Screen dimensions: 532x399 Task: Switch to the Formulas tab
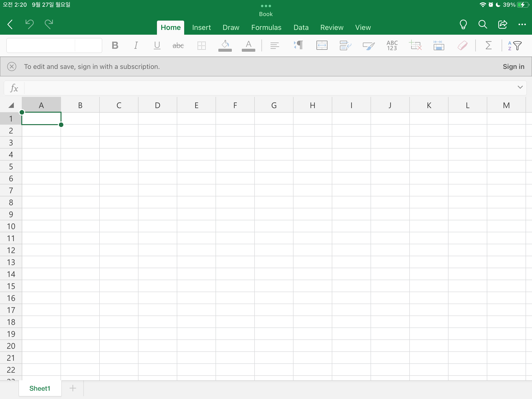(266, 28)
